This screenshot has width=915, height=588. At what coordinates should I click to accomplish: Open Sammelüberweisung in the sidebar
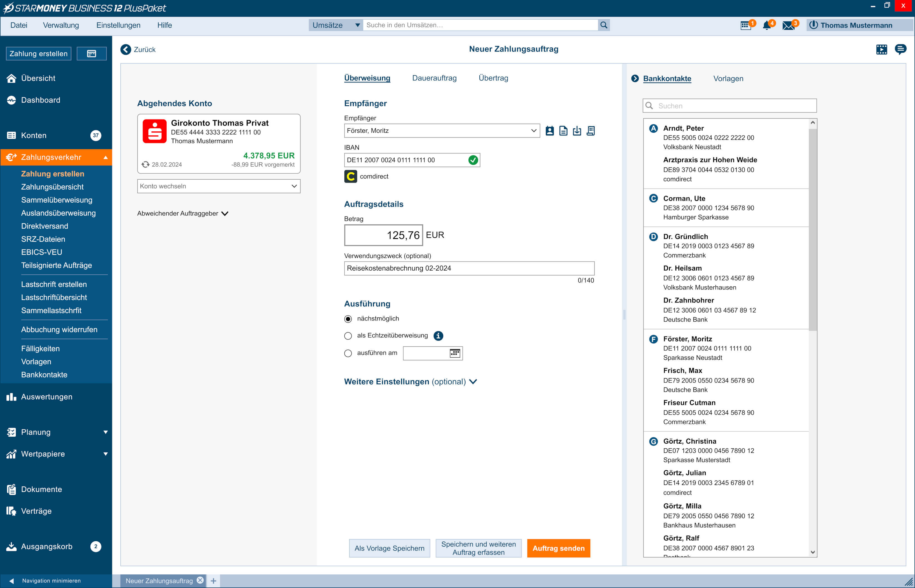[x=57, y=200]
